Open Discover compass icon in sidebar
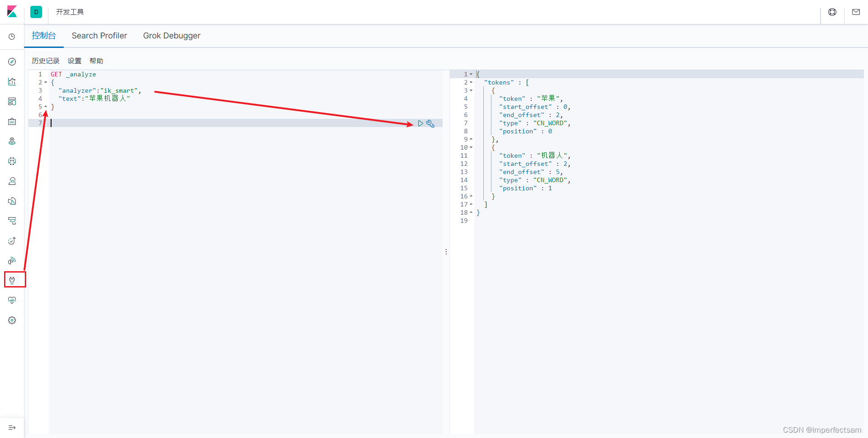Image resolution: width=868 pixels, height=438 pixels. pos(12,62)
